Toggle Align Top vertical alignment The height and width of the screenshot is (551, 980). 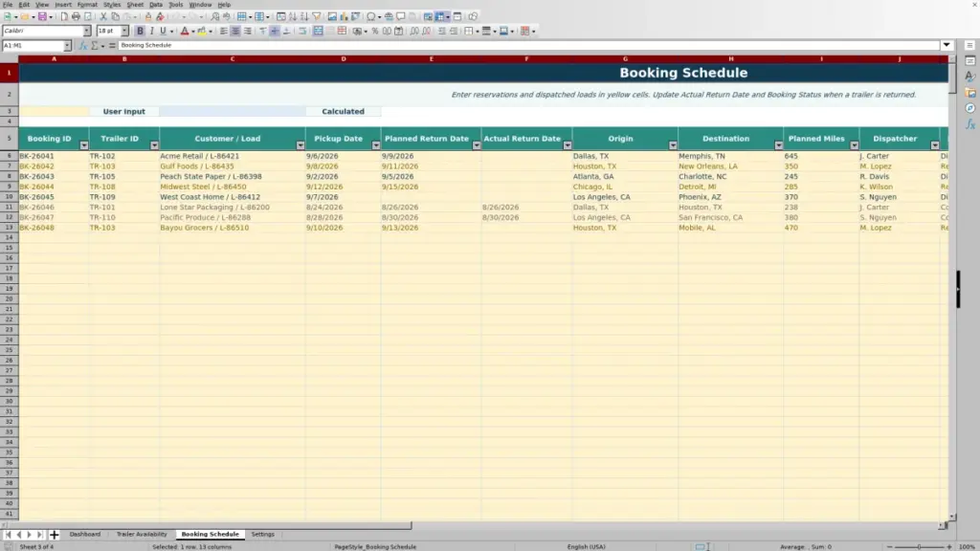[262, 31]
